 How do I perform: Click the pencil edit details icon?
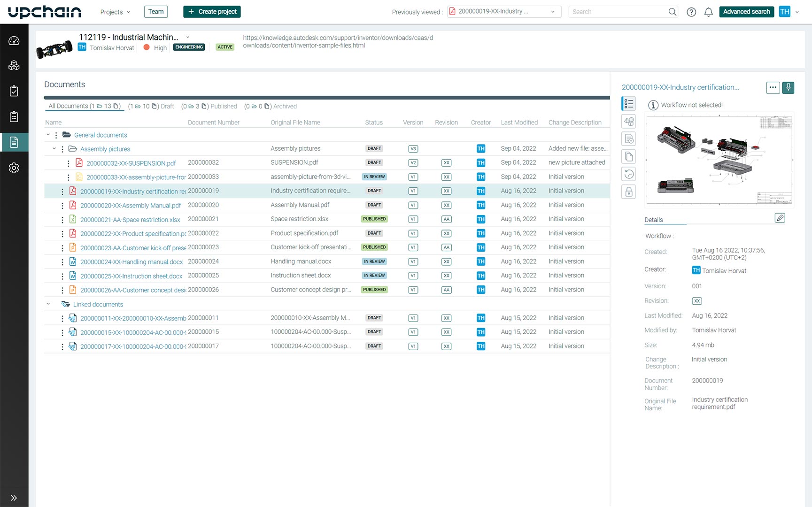(x=780, y=218)
